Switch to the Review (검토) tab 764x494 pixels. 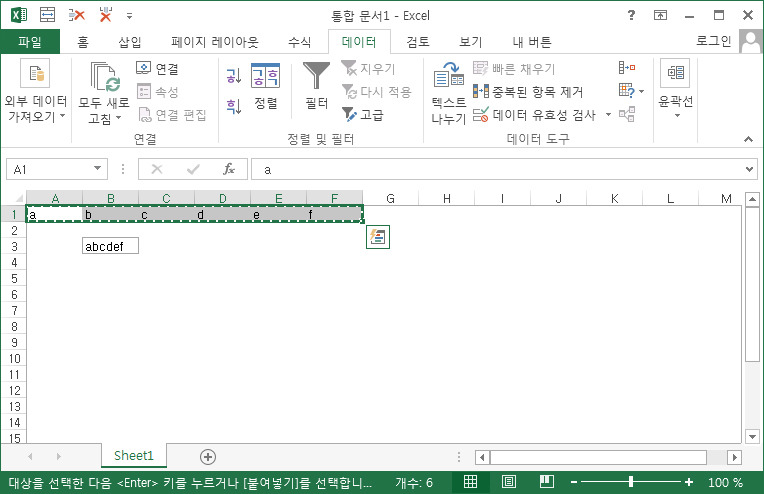418,42
